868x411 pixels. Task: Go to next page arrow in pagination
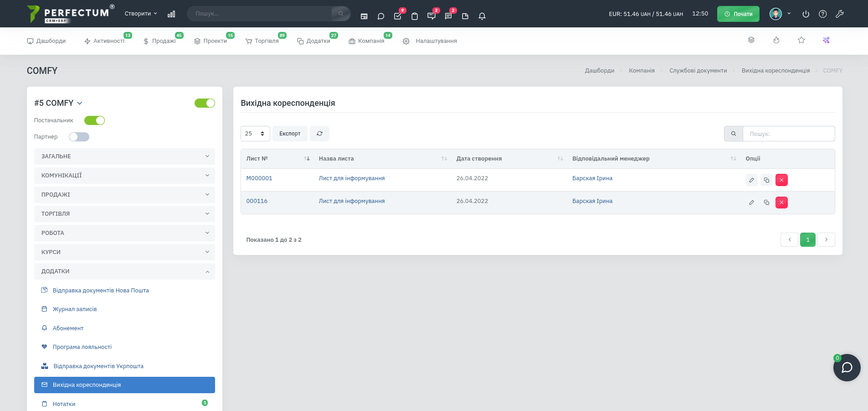click(826, 239)
